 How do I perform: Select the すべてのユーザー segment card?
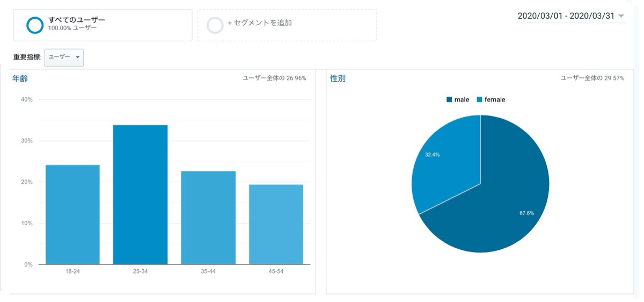(103, 25)
